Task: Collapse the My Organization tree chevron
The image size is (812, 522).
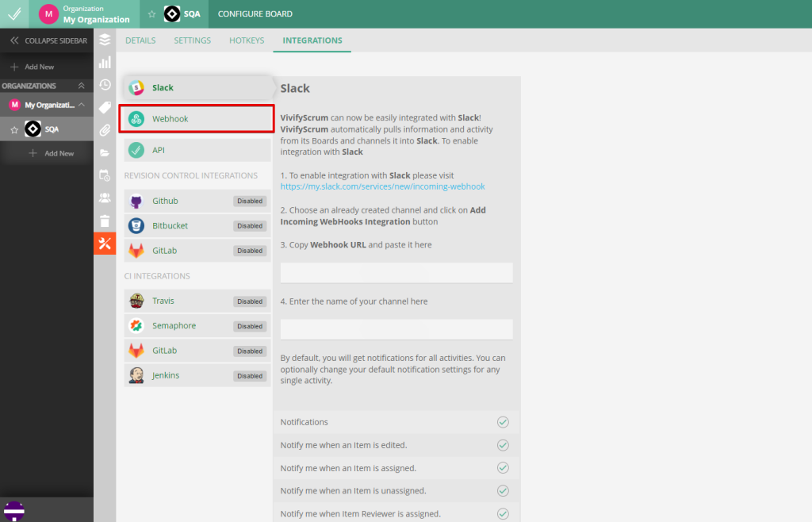Action: click(x=82, y=105)
